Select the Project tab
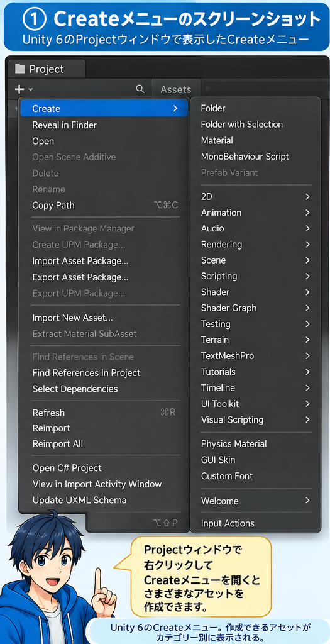The width and height of the screenshot is (330, 644). (46, 69)
